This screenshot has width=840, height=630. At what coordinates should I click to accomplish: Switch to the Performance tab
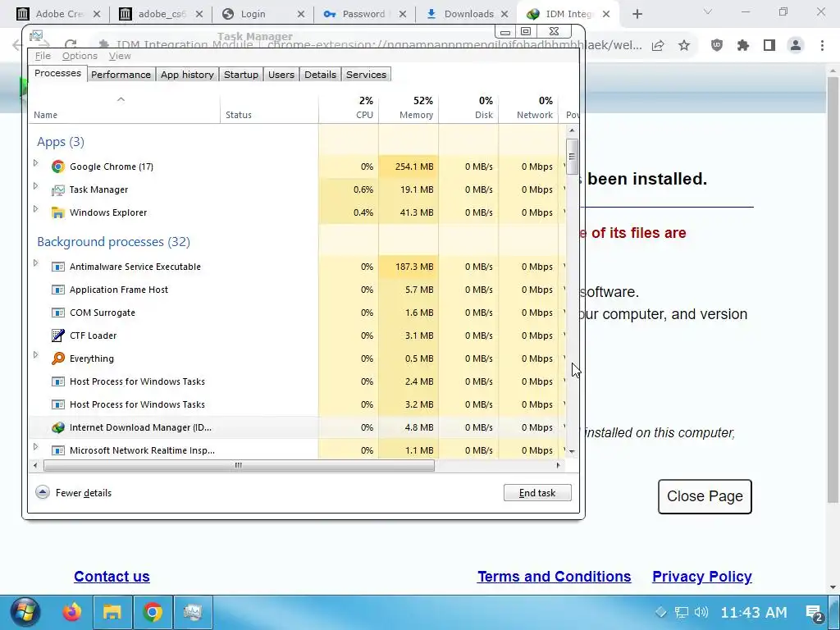point(121,75)
